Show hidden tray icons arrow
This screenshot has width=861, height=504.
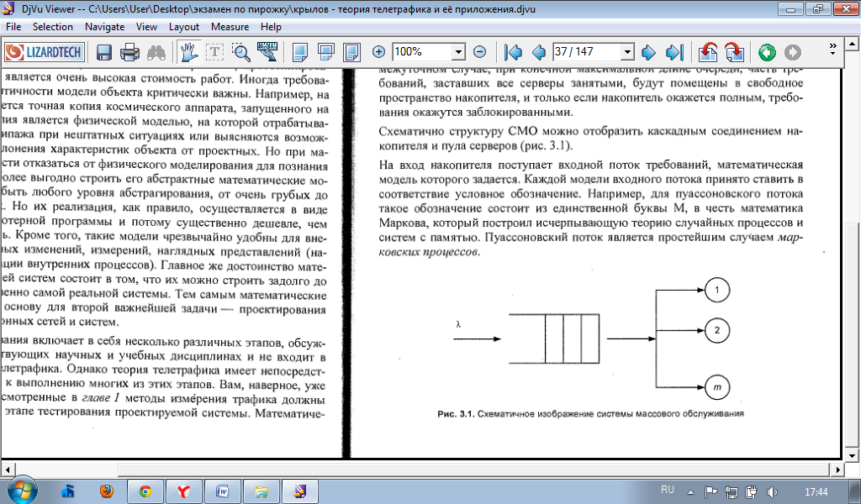tap(690, 492)
